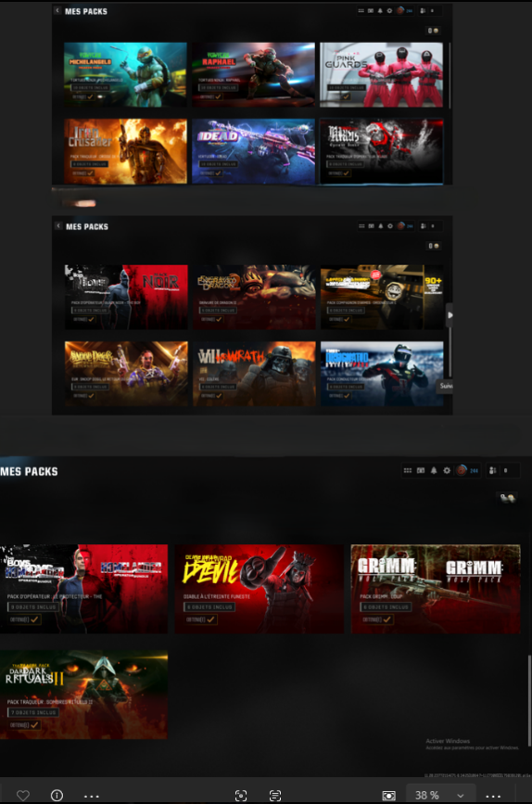Select the Michelangelo turtle pack card
The height and width of the screenshot is (804, 532).
[x=125, y=74]
